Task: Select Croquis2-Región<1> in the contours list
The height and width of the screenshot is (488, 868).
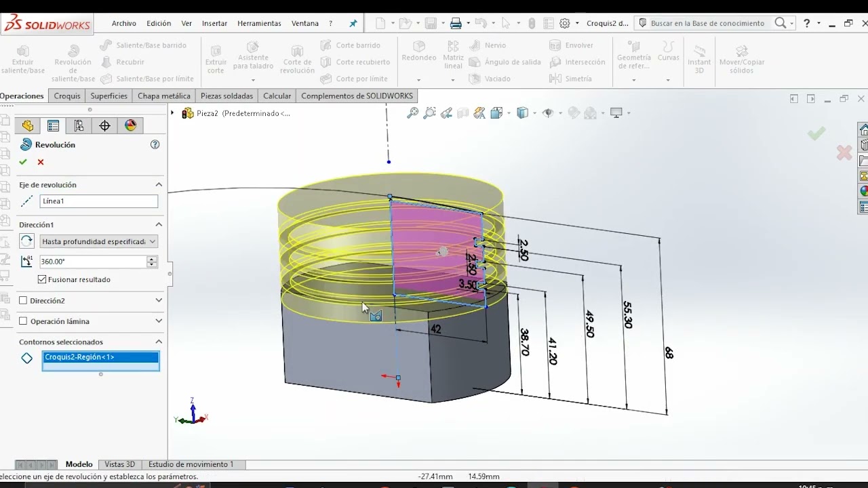Action: [x=100, y=357]
